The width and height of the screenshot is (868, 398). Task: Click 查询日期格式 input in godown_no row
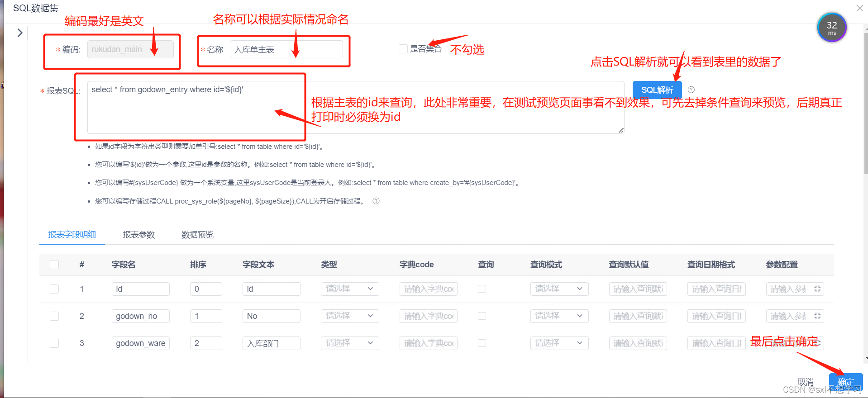716,316
